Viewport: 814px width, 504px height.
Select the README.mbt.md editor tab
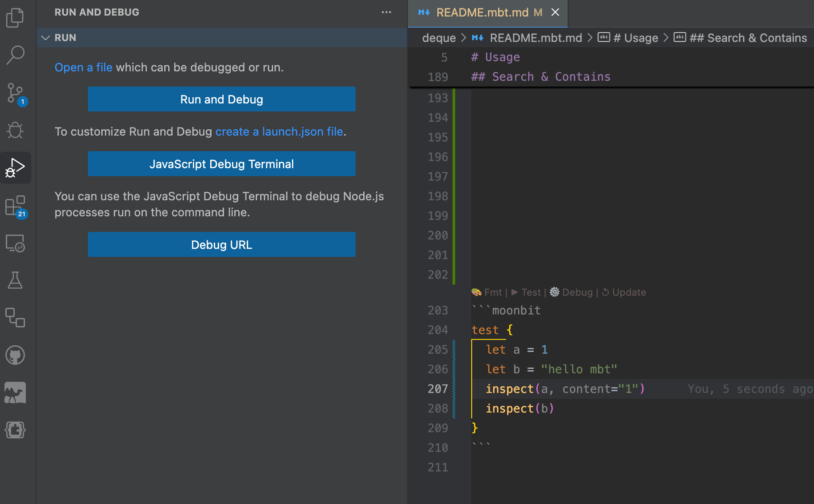486,12
